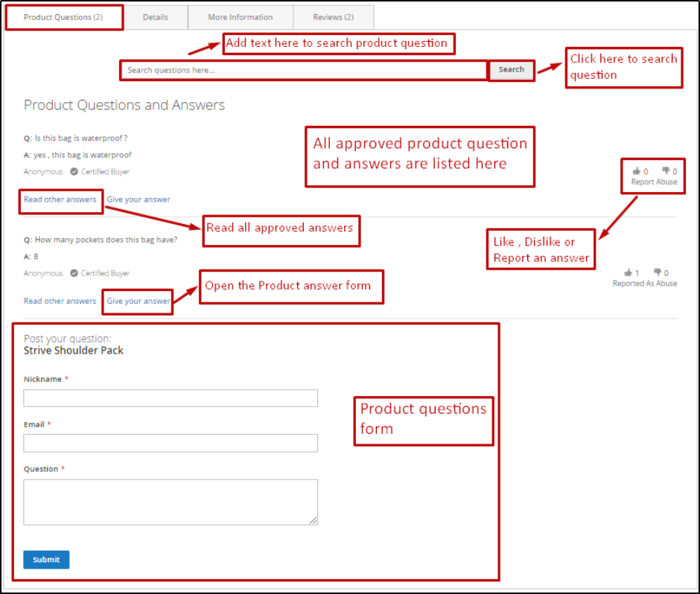Dislike the waterproof answer with thumbs down
Viewport: 700px width, 594px height.
point(666,170)
